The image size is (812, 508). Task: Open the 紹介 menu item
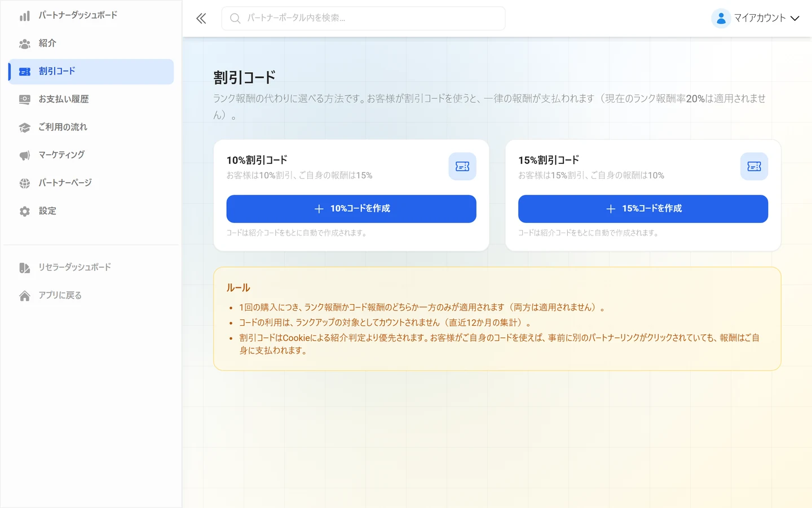pos(91,43)
